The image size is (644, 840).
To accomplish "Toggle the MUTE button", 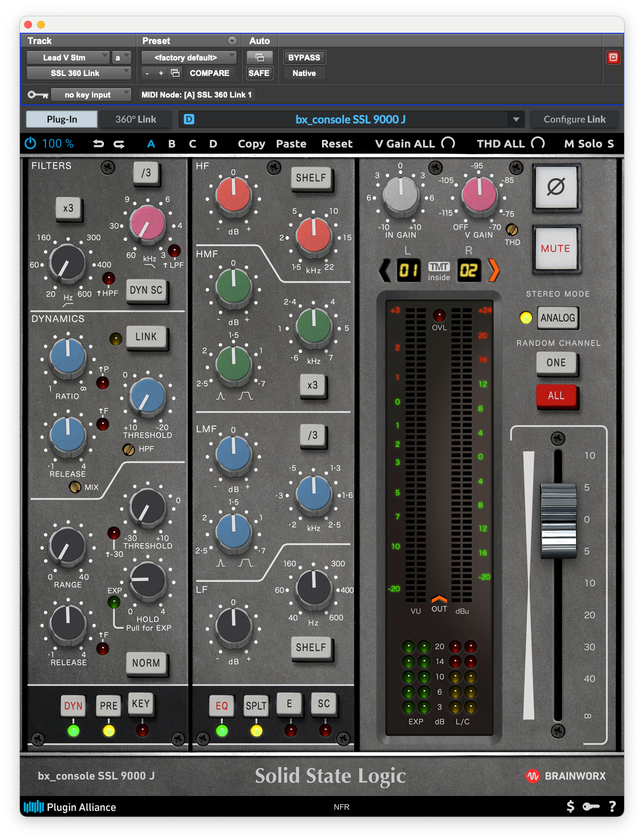I will click(556, 249).
